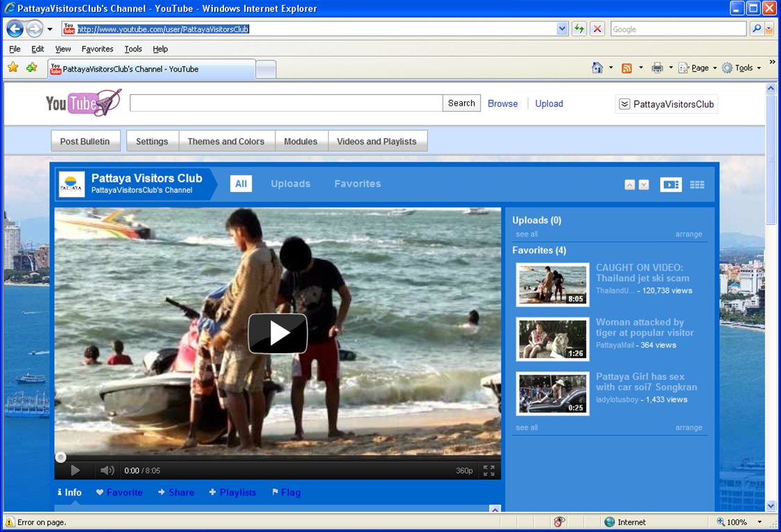This screenshot has width=781, height=532.
Task: Move module down with the down arrow icon
Action: pyautogui.click(x=644, y=185)
